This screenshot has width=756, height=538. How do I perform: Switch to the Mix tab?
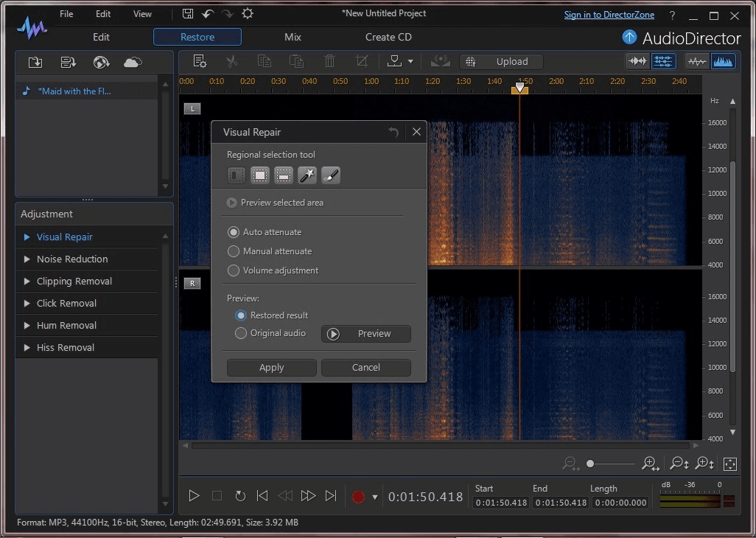point(293,37)
